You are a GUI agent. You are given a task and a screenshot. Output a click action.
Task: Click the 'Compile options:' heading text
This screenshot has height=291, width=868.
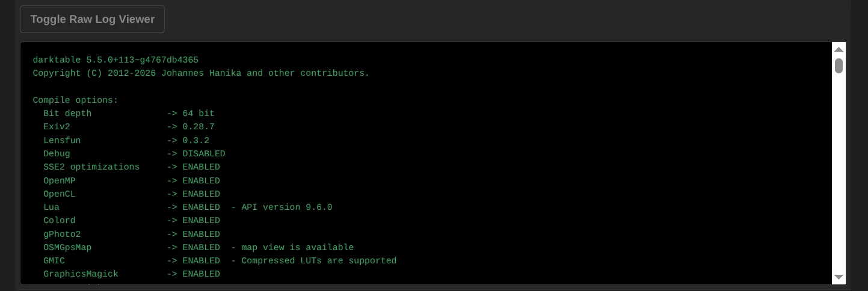click(75, 100)
